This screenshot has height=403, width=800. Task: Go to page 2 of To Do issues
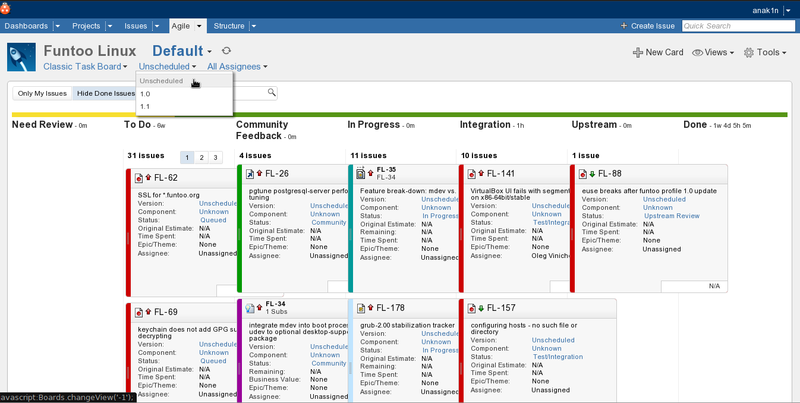point(202,157)
